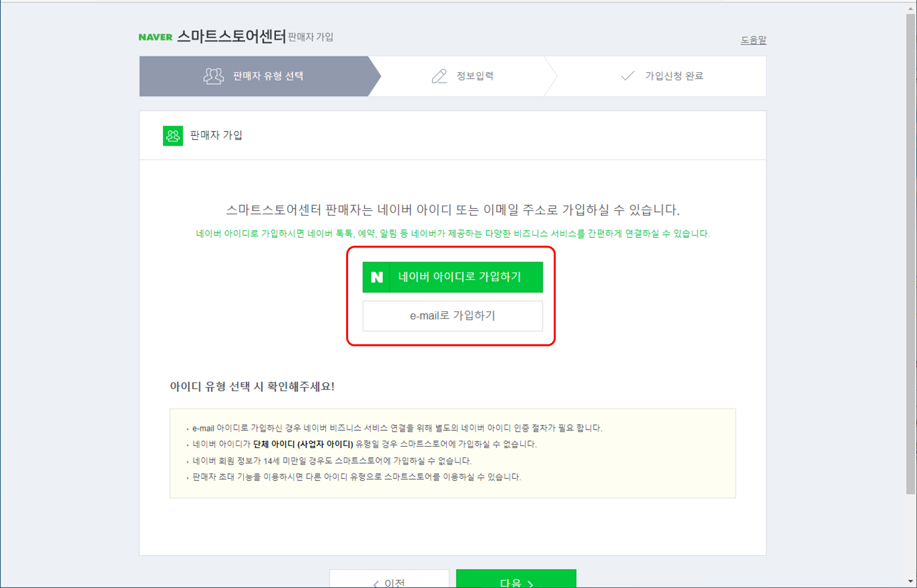The image size is (917, 588).
Task: Click the checkmark icon beside 가입신청 완료
Action: pos(627,76)
